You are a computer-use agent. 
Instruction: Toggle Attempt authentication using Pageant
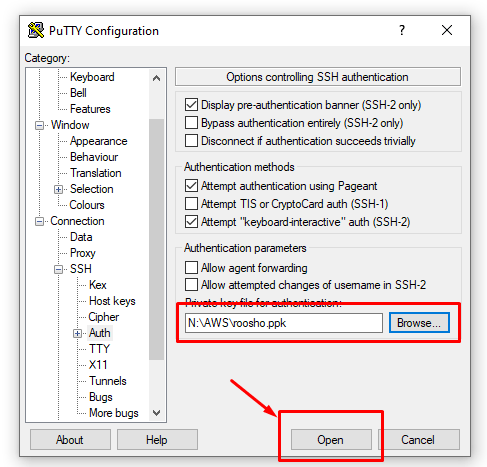click(x=191, y=186)
